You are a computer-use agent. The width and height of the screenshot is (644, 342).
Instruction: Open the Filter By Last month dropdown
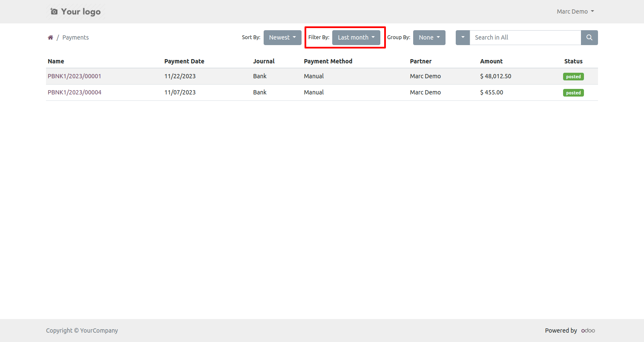click(x=356, y=37)
